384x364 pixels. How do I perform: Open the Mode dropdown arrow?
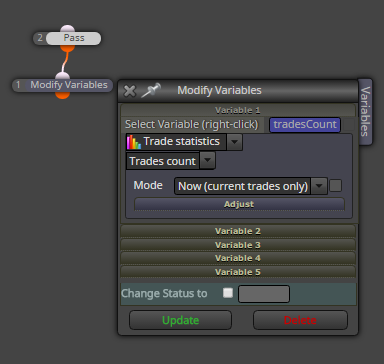(x=319, y=186)
